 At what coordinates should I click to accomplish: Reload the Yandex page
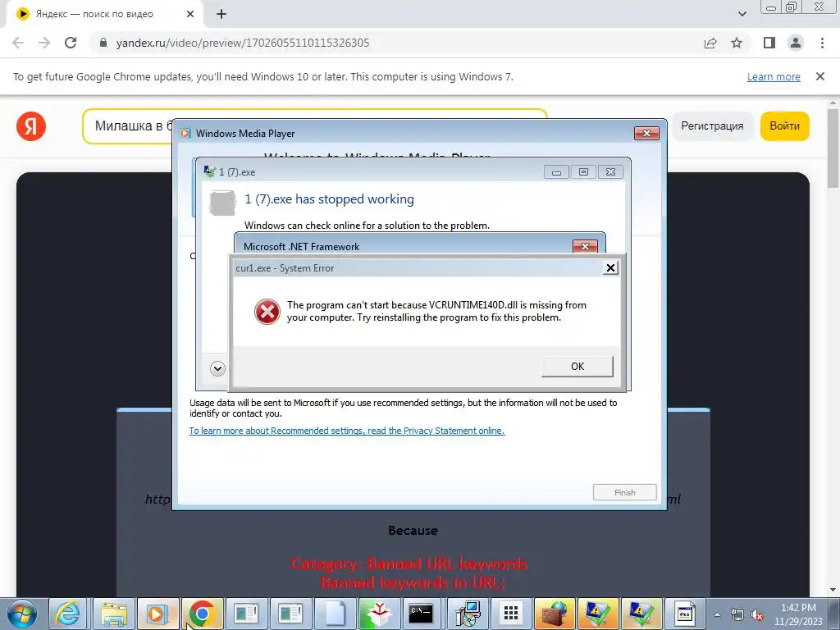tap(71, 43)
